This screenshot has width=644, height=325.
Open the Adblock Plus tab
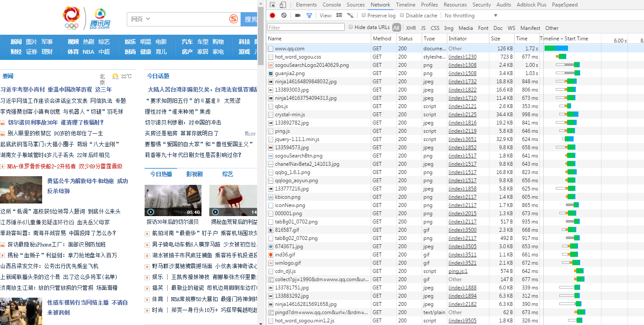pos(532,5)
